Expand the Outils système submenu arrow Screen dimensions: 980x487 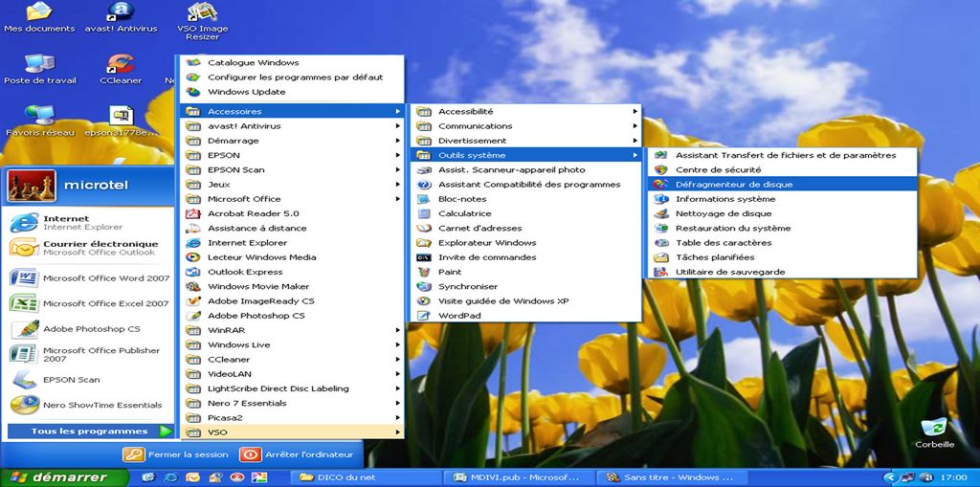click(635, 155)
